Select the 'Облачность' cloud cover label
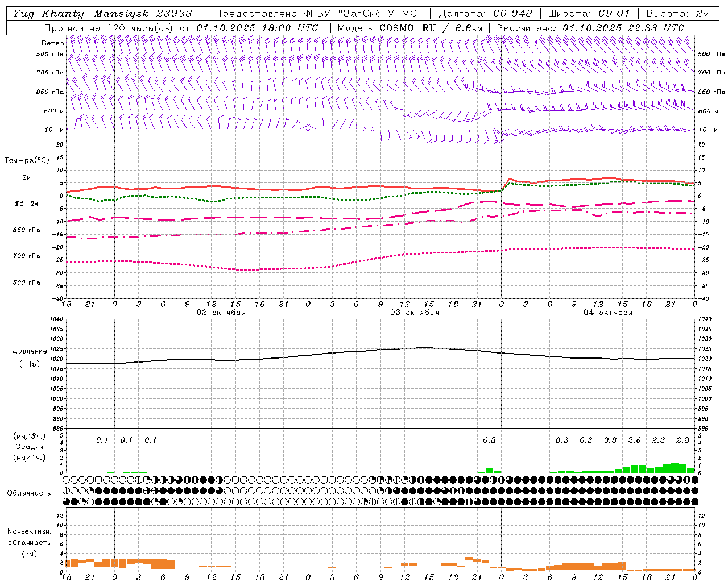 29,493
